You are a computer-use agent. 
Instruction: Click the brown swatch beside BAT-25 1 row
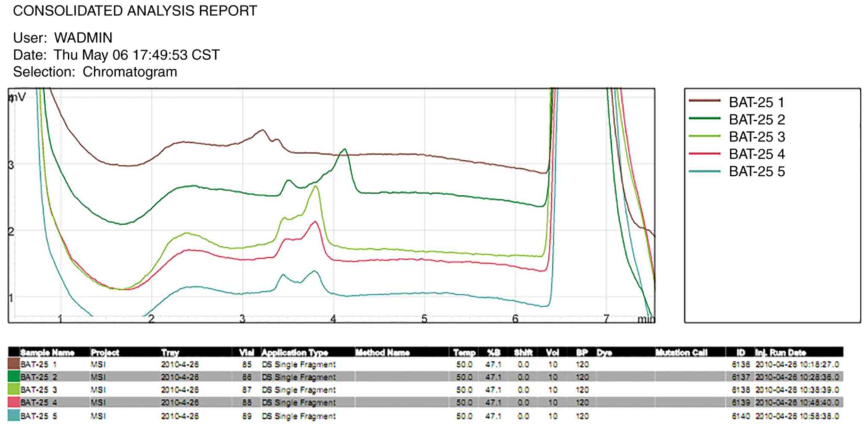[14, 364]
